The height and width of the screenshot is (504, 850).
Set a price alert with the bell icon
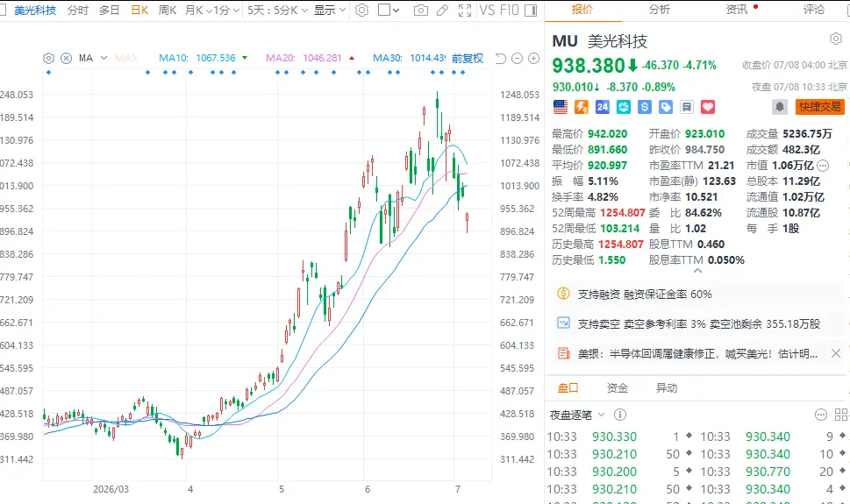[x=780, y=107]
